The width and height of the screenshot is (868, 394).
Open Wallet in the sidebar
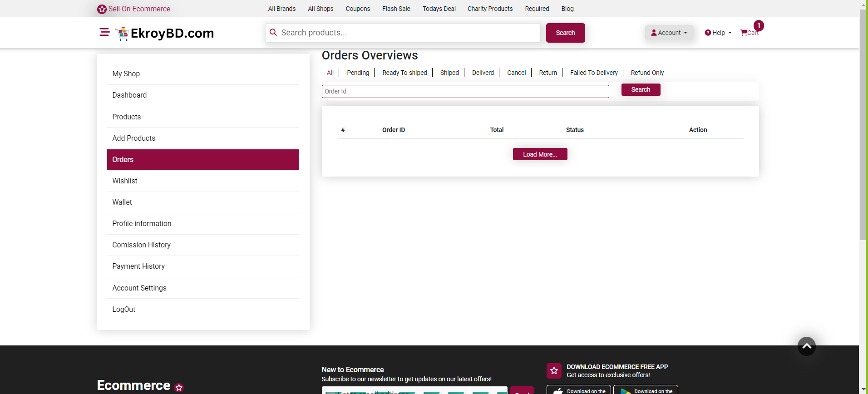click(x=122, y=202)
